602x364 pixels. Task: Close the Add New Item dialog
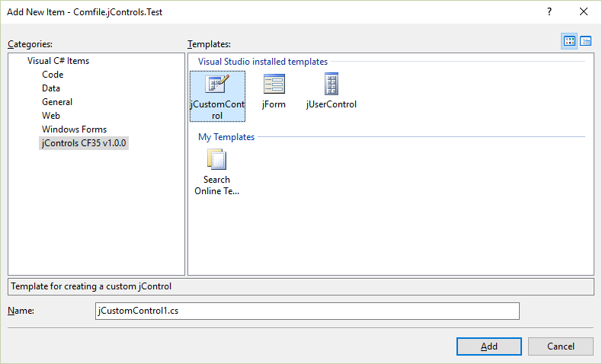[x=584, y=12]
